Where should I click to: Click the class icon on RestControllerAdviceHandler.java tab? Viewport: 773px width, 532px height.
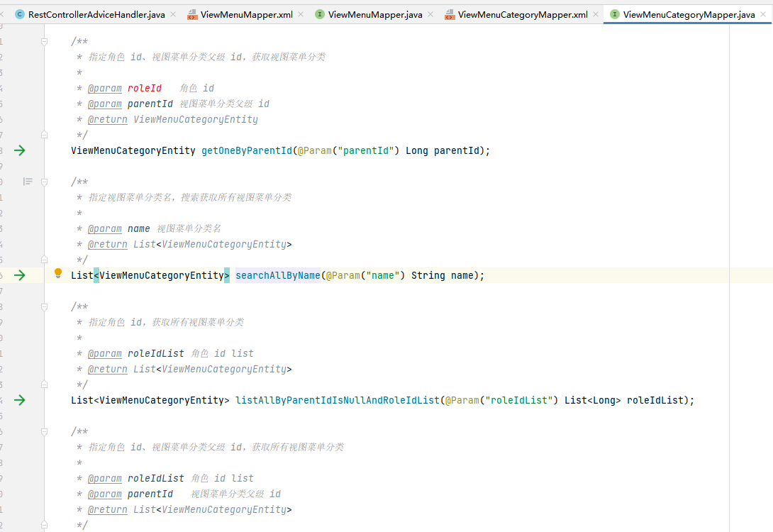(18, 13)
